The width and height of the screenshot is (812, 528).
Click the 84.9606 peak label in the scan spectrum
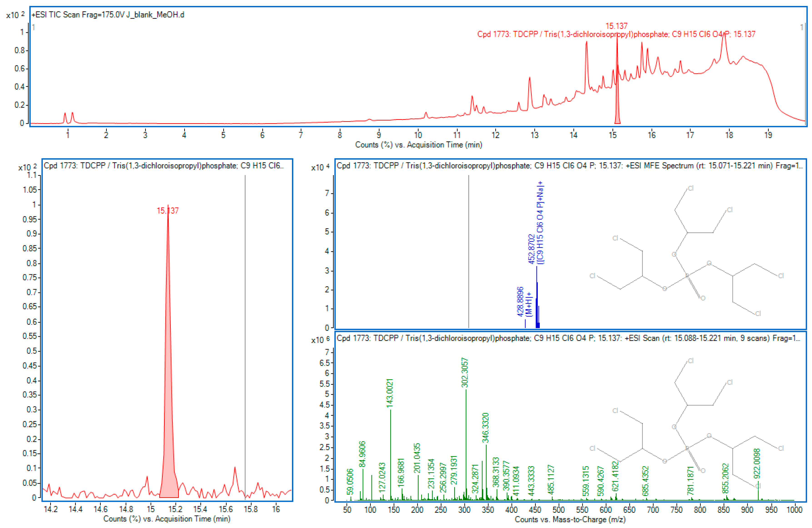(362, 454)
